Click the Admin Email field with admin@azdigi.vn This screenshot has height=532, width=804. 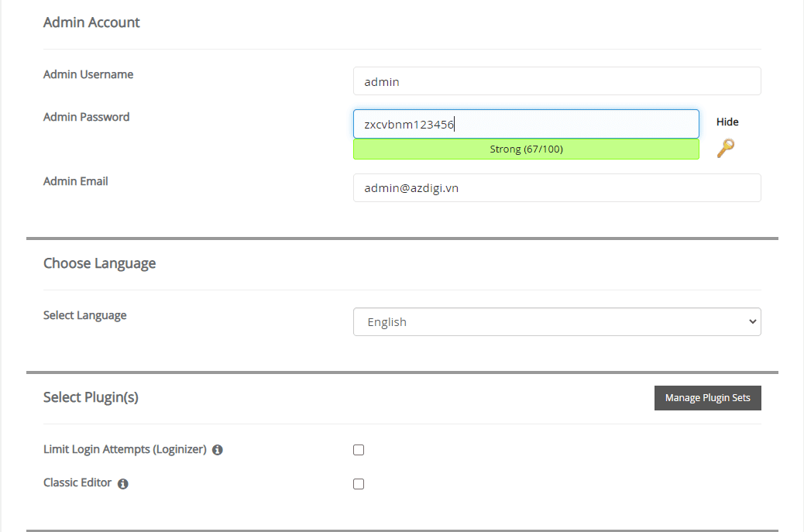click(x=557, y=187)
